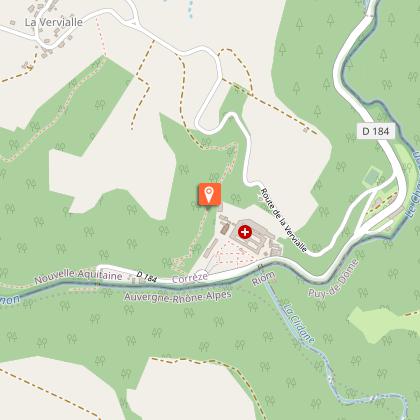The image size is (420, 420).
Task: Click the blue dashed stream at top
Action: point(190,9)
